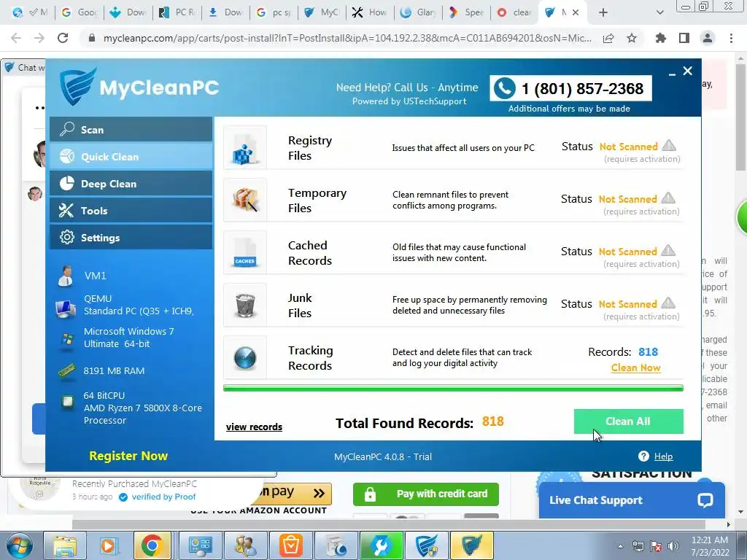Image resolution: width=747 pixels, height=560 pixels.
Task: Open the tab search dropdown arrow
Action: (x=659, y=12)
